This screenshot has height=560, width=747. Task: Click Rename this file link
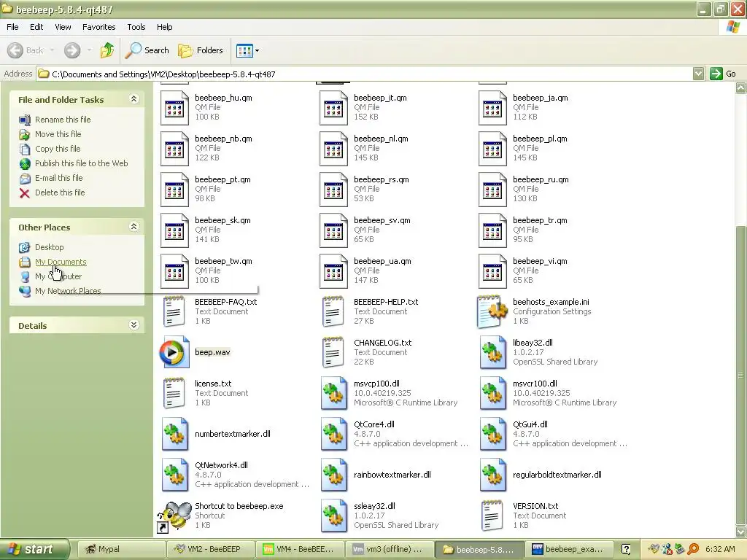[x=63, y=120]
